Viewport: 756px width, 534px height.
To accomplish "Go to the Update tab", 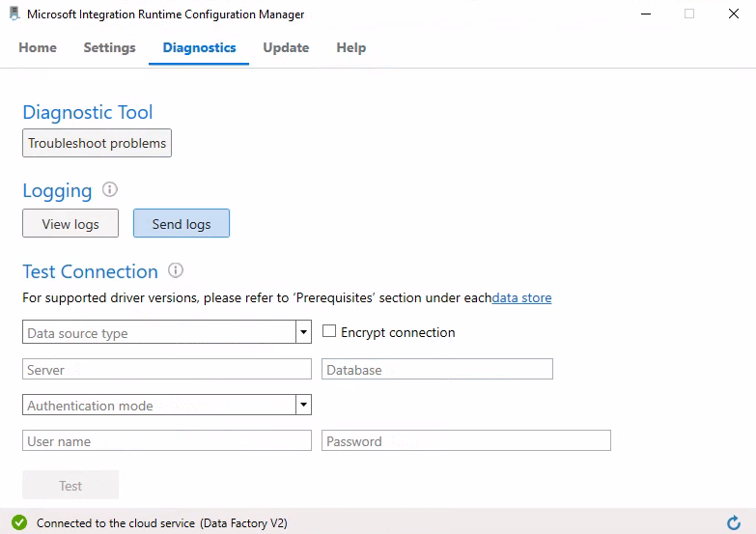I will (x=286, y=47).
